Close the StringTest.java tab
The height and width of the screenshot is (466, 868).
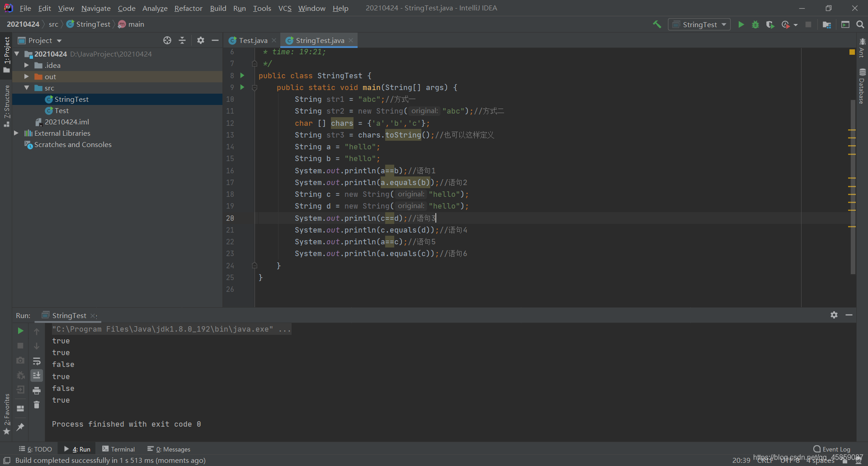[351, 40]
